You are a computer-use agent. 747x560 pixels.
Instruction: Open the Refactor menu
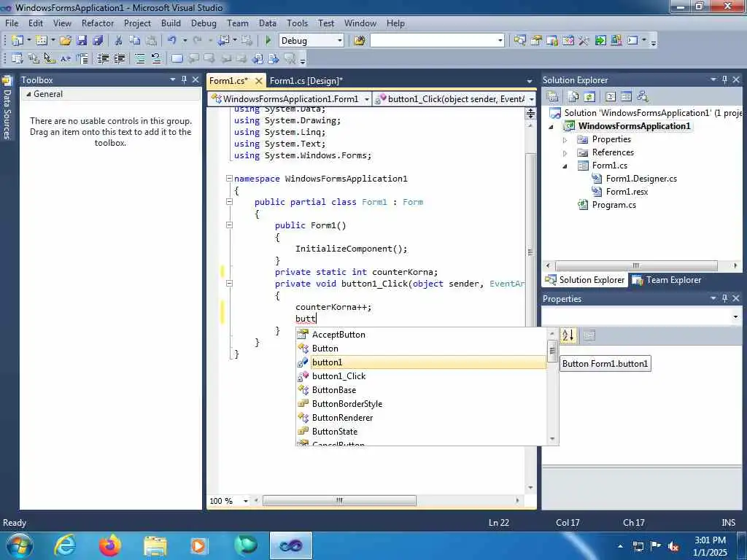tap(98, 23)
